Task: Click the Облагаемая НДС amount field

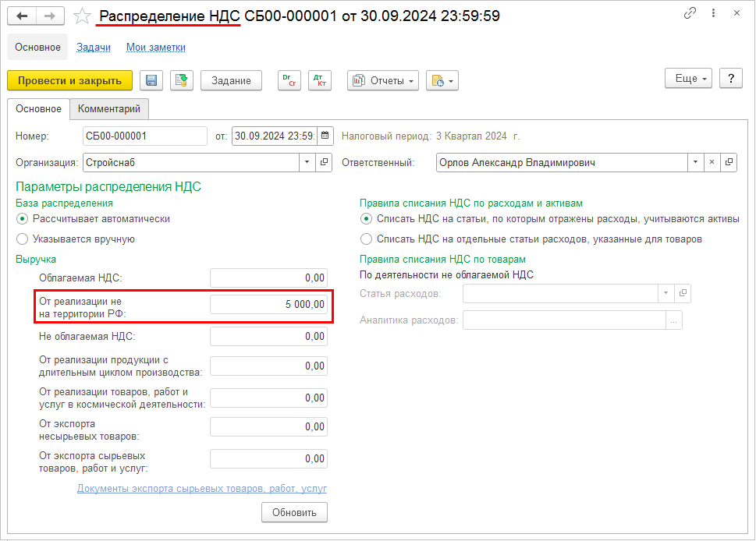Action: (268, 278)
